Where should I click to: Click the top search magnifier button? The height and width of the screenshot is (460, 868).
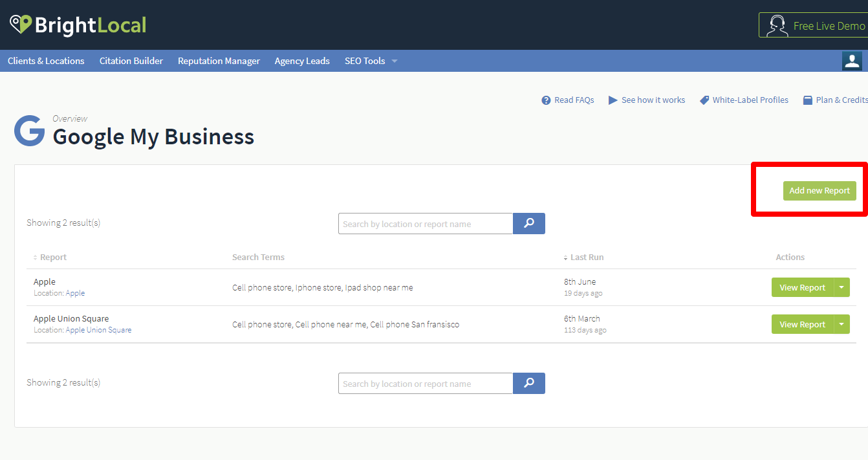pos(529,224)
